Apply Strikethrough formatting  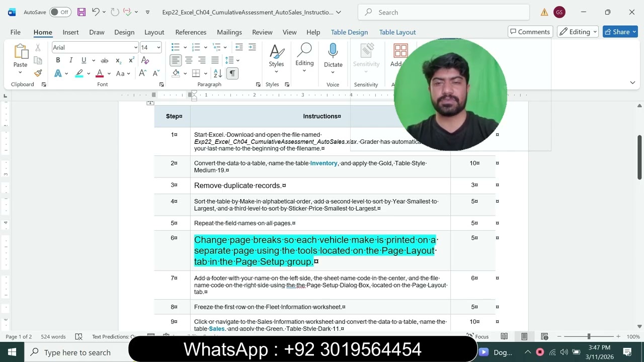[x=105, y=60]
